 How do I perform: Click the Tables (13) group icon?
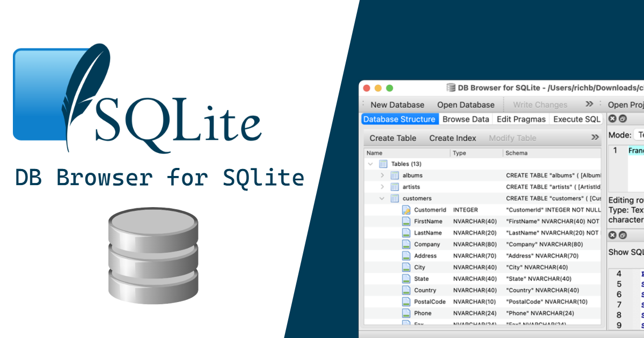(383, 164)
